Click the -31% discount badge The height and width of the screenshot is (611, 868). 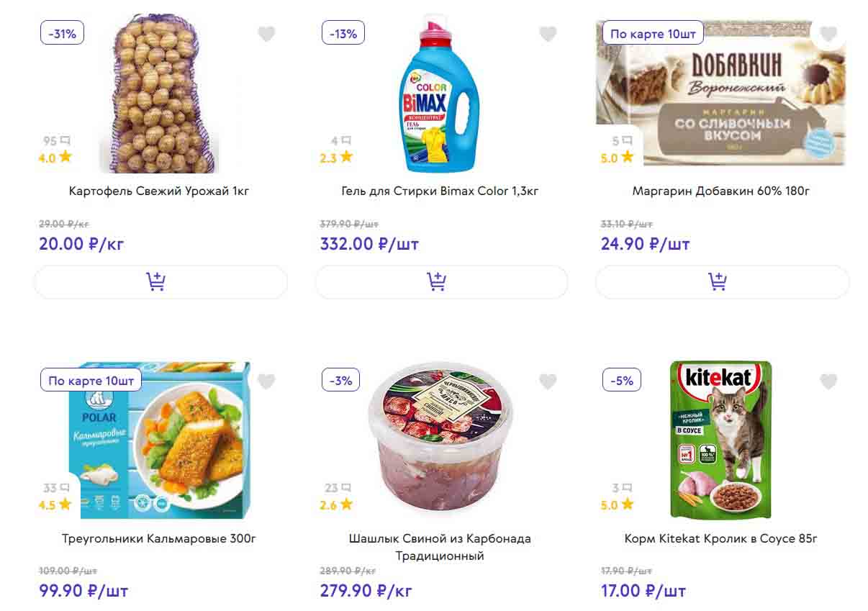[x=62, y=33]
